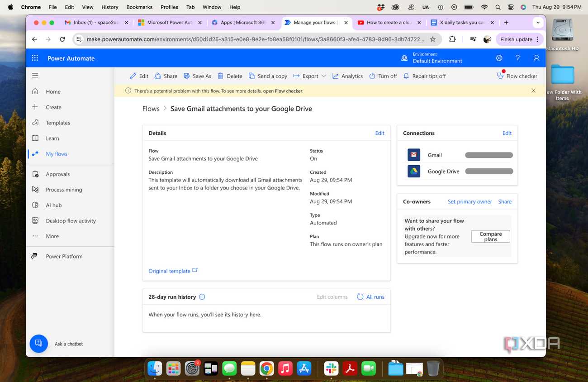Open the Power Automate app launcher grid

[x=35, y=58]
